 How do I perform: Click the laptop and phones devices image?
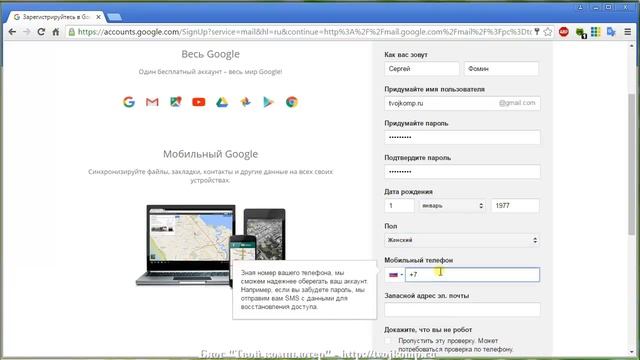click(x=211, y=245)
